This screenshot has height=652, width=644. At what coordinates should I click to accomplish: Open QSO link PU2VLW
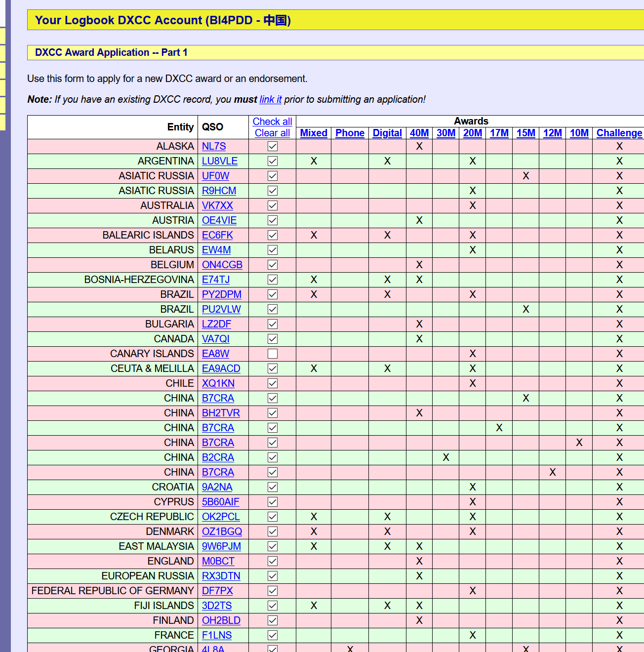[x=221, y=309]
